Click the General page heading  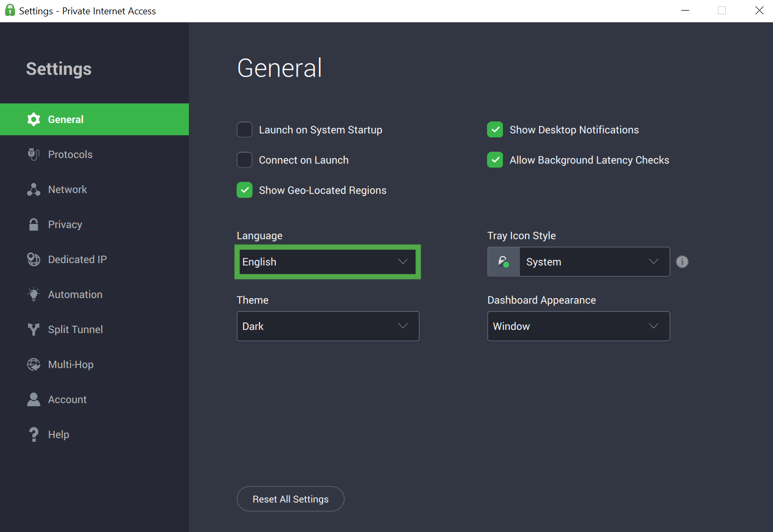pos(280,68)
